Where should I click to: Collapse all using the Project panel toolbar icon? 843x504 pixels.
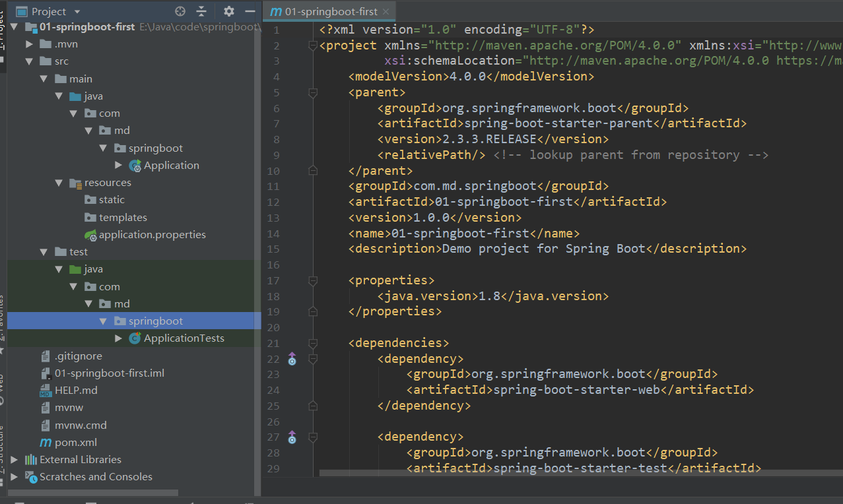[x=201, y=11]
